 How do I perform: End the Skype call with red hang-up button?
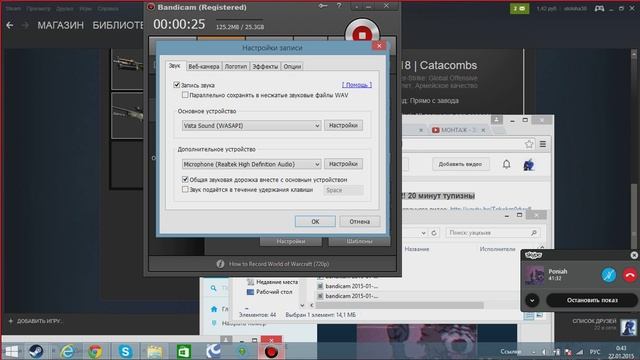tap(630, 275)
